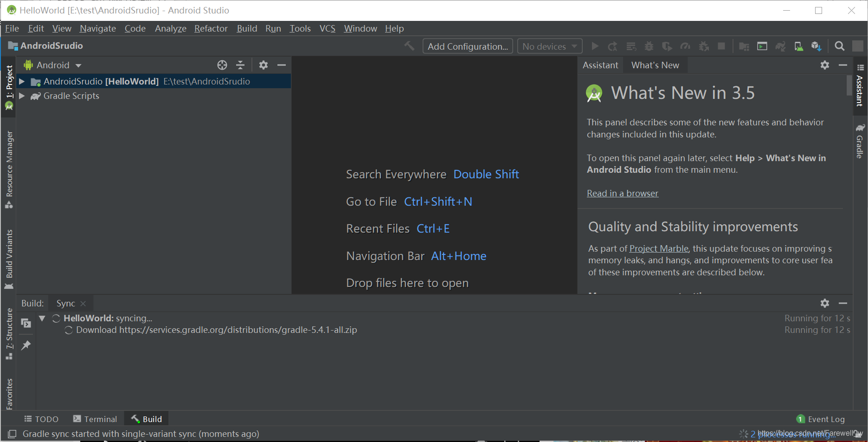The image size is (868, 442).
Task: Click the Make Project hammer icon
Action: point(409,46)
